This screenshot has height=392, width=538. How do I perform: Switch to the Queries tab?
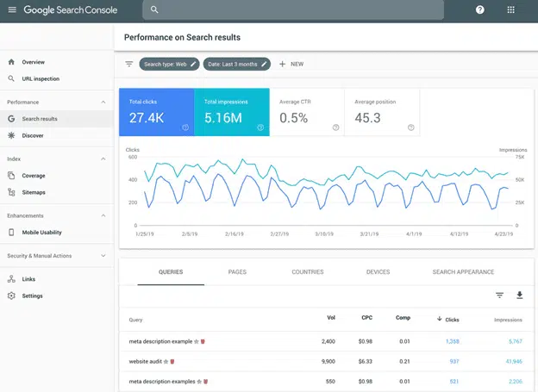(171, 272)
